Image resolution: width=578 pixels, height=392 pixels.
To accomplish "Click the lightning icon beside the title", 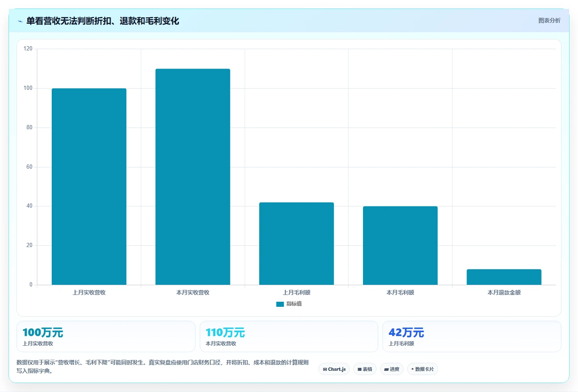I will (20, 21).
